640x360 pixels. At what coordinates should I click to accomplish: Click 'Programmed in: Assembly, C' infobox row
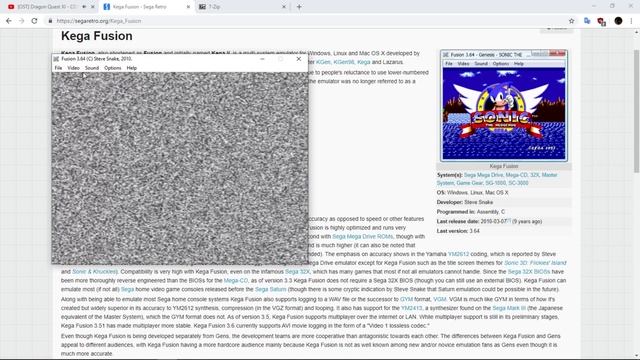(x=504, y=212)
